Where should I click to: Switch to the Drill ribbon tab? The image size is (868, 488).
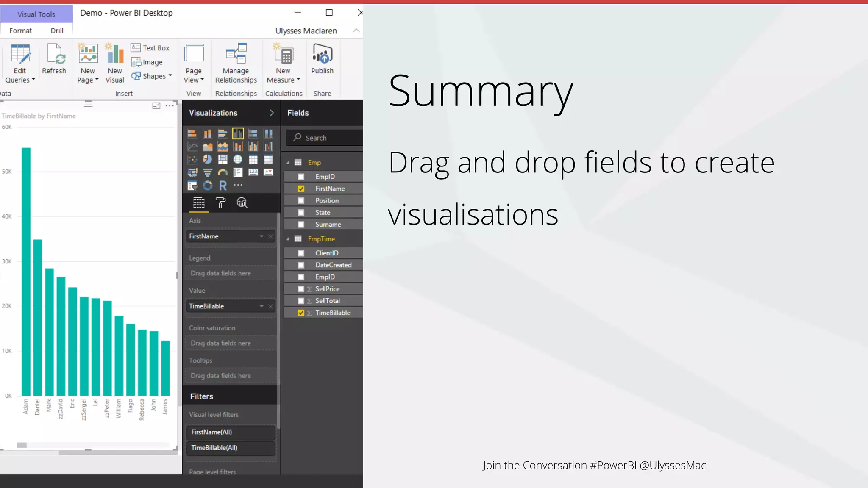[x=57, y=30]
